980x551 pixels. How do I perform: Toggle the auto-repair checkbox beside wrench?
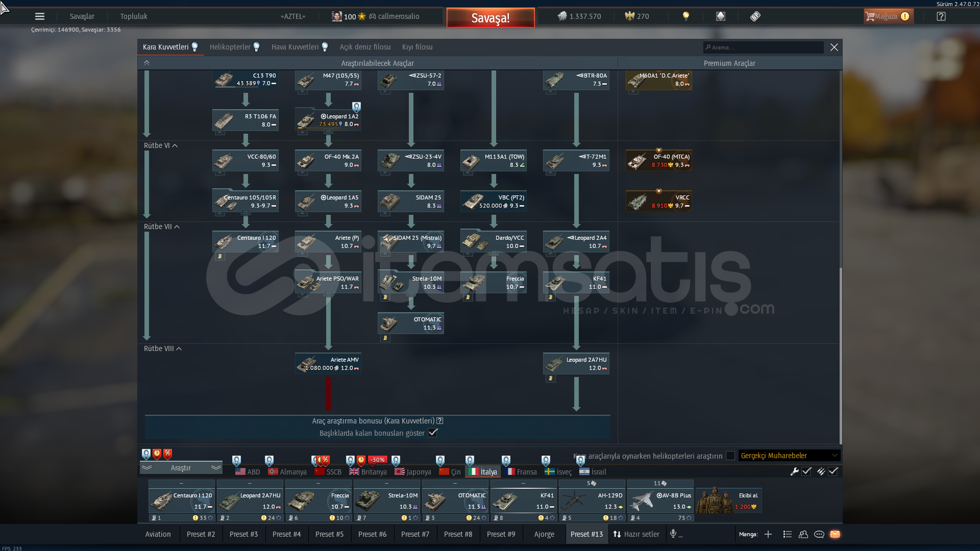[806, 471]
